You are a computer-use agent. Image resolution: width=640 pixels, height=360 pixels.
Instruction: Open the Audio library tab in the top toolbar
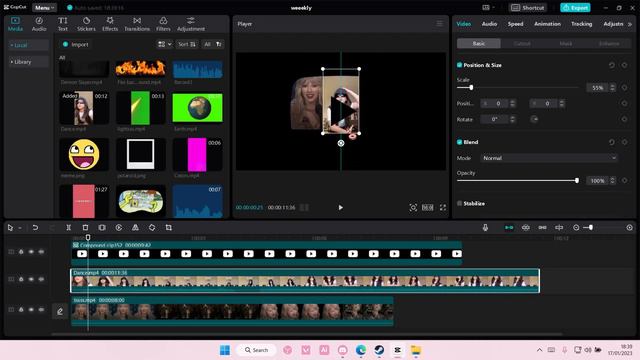tap(39, 24)
